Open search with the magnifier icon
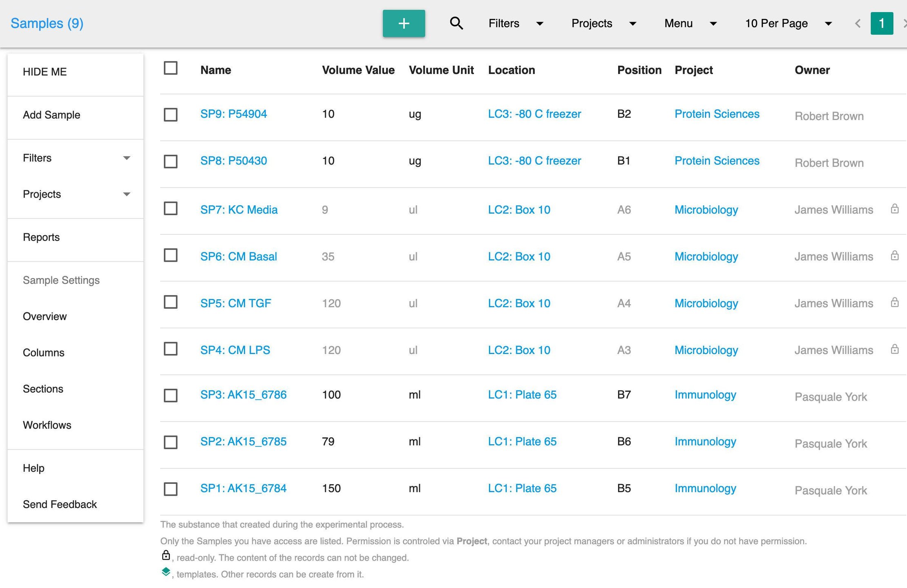This screenshot has width=907, height=588. coord(456,23)
